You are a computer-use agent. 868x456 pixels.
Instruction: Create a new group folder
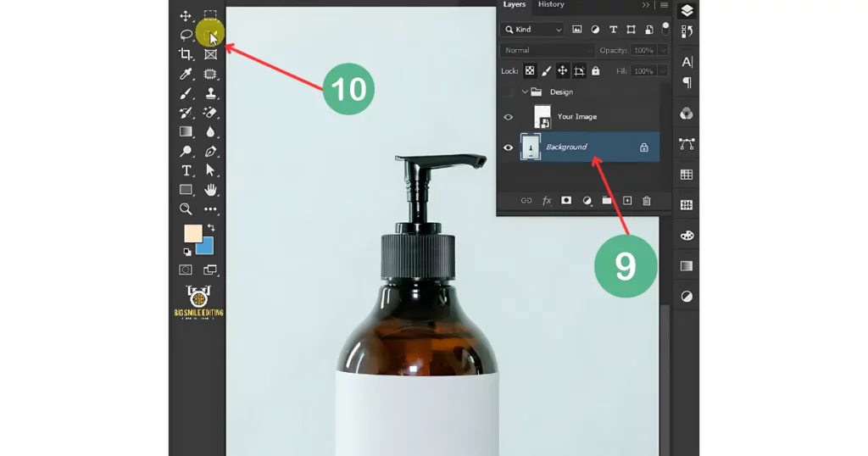coord(607,200)
